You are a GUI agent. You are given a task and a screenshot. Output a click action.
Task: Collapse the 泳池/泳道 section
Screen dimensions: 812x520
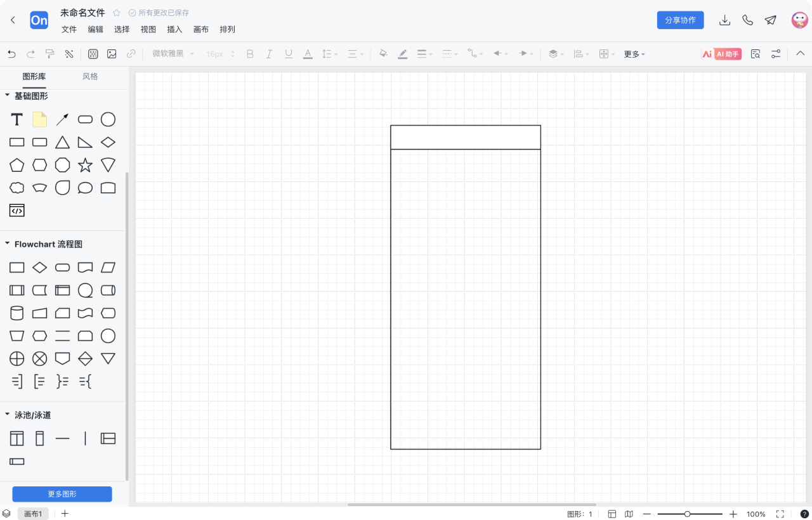coord(8,415)
